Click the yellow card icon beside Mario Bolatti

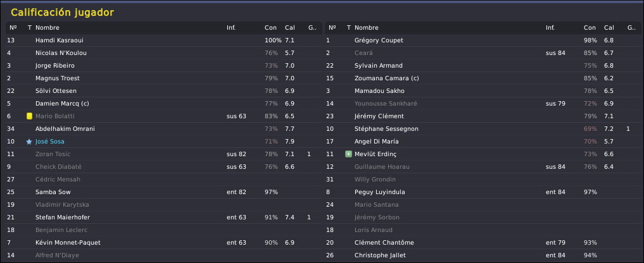point(29,116)
